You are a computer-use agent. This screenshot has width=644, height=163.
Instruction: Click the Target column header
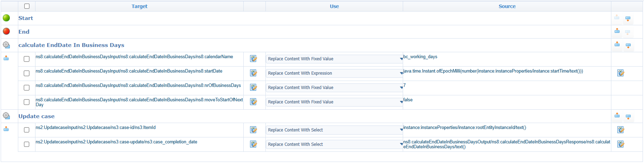(x=139, y=6)
